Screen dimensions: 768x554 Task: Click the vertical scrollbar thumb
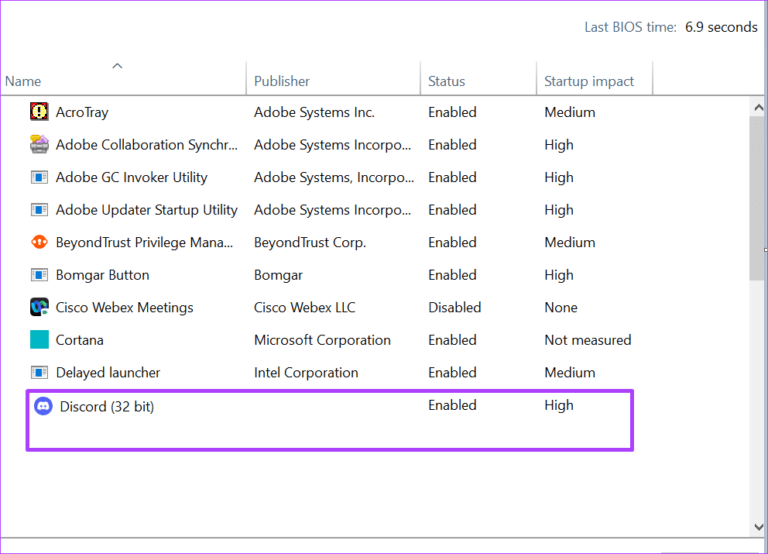point(757,198)
